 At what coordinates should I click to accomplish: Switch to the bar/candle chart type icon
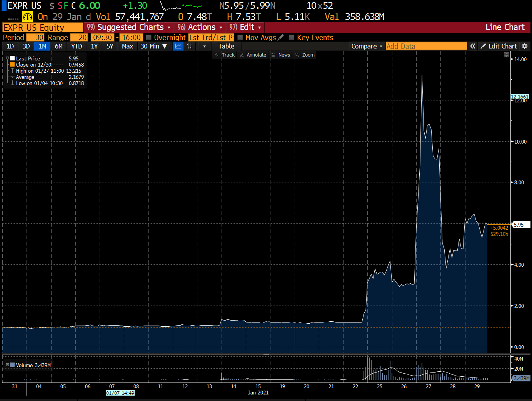189,46
